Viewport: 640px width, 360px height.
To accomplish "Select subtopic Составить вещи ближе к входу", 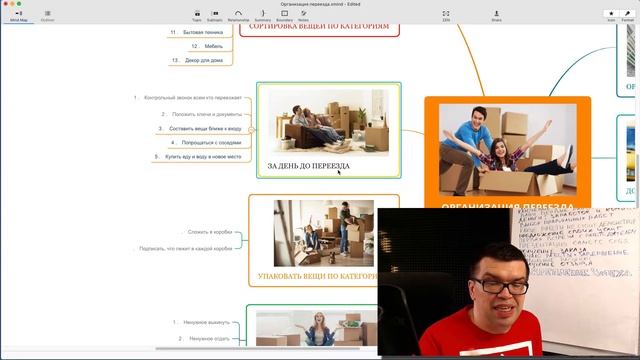I will coord(205,129).
